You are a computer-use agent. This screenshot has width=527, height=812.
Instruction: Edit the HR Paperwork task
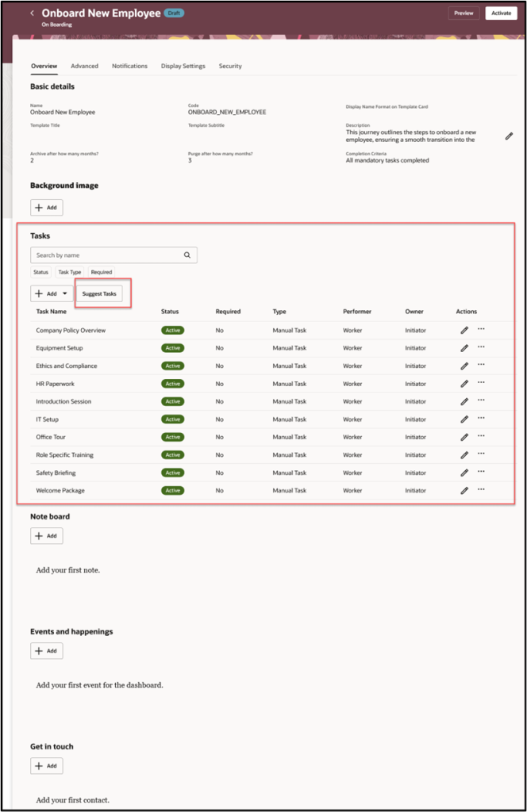pos(464,384)
